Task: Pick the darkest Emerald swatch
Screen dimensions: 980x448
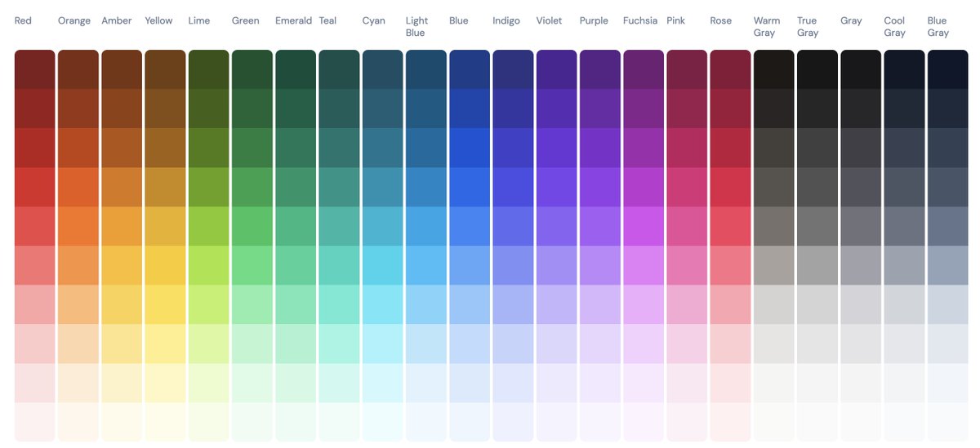Action: [x=296, y=69]
